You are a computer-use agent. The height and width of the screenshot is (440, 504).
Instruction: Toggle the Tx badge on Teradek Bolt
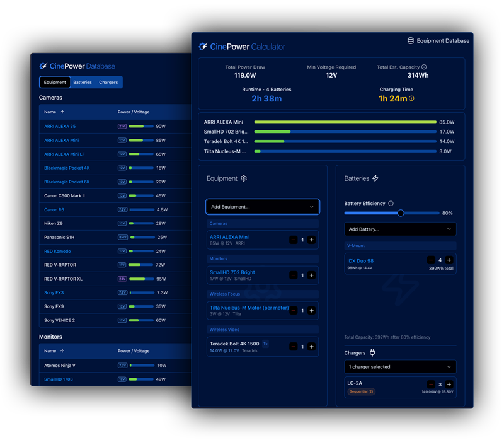click(x=265, y=344)
